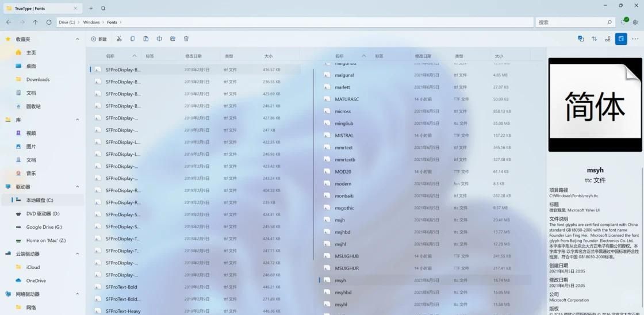Click the search magnifier icon
This screenshot has height=315, width=644.
(x=609, y=22)
